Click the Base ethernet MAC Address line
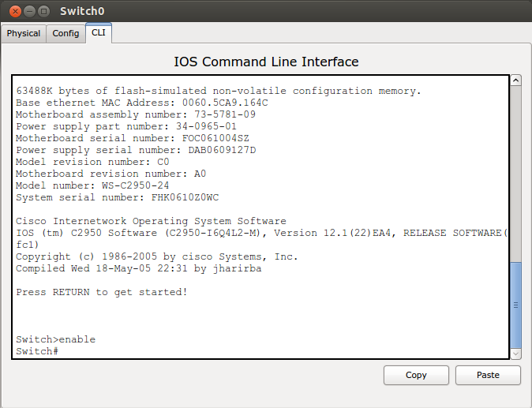Screen dimensions: 532x408 click(142, 103)
